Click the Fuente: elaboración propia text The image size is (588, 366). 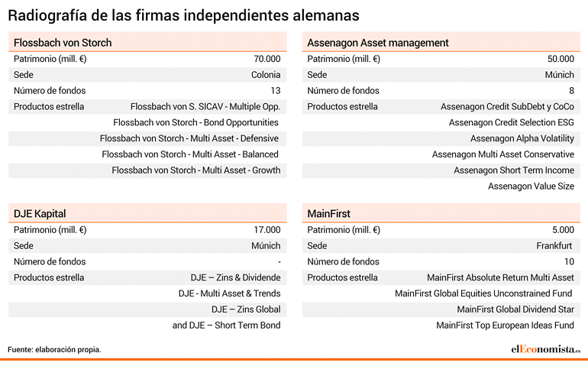tap(54, 349)
